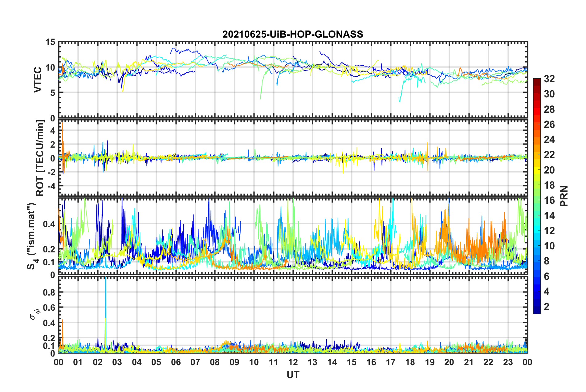
Task: Select the VTEC axis tick "5"
Action: [52, 92]
